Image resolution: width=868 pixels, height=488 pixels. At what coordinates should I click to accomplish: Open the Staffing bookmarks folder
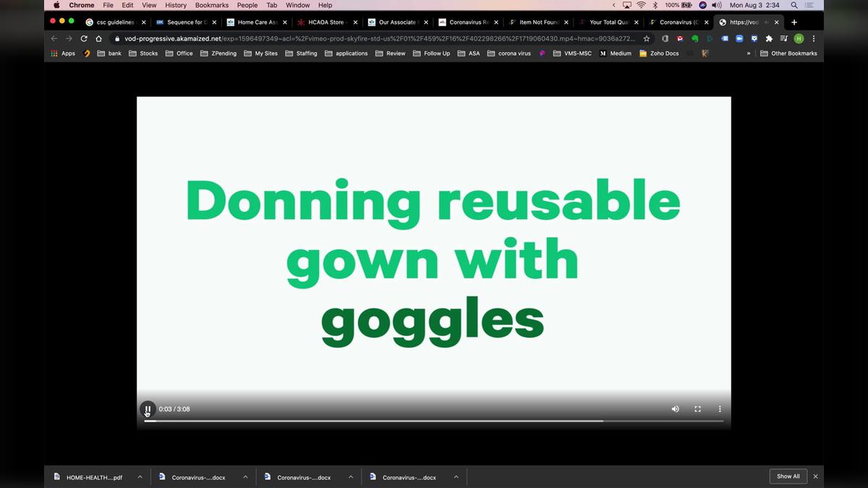click(301, 54)
